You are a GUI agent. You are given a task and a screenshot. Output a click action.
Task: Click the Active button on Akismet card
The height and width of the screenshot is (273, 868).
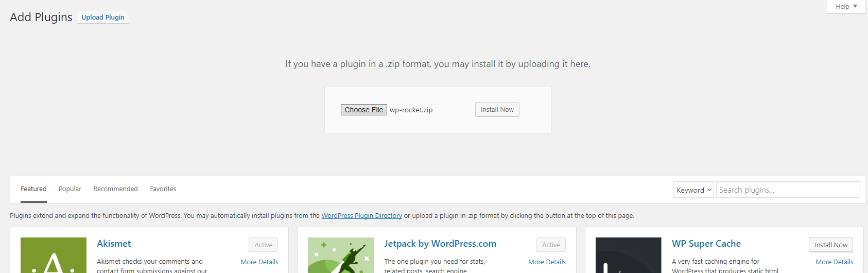[264, 245]
